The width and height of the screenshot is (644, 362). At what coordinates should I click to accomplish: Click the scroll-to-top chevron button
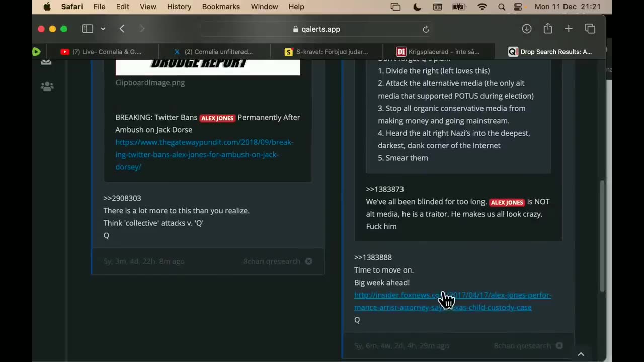[581, 354]
